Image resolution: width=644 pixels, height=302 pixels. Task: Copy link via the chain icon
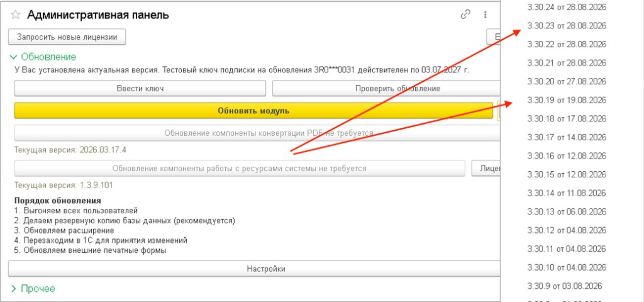pos(465,15)
